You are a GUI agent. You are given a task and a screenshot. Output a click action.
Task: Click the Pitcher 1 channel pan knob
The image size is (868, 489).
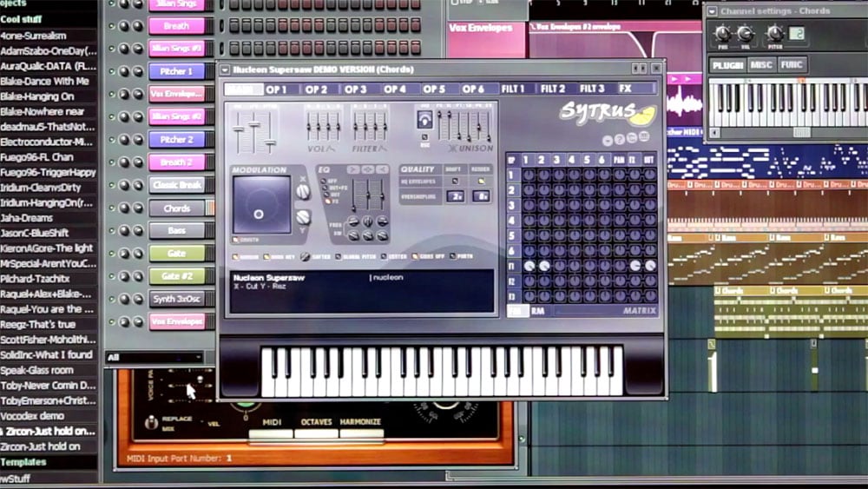124,71
